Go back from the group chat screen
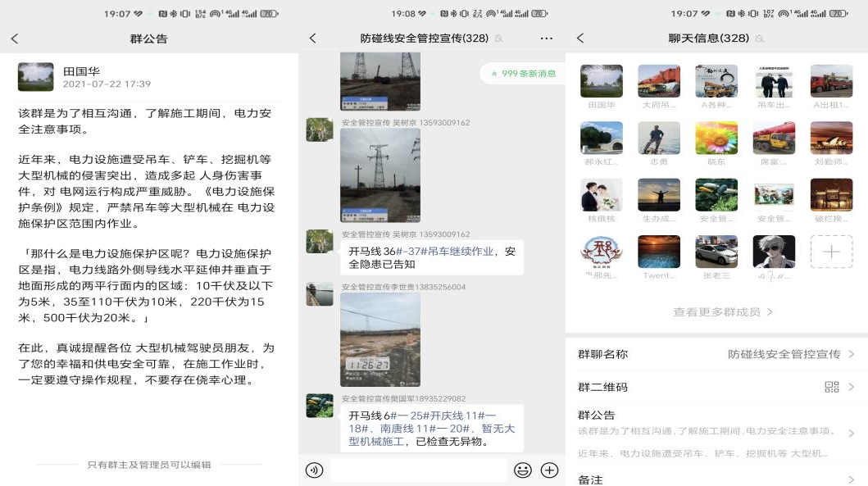Image resolution: width=868 pixels, height=486 pixels. 312,39
